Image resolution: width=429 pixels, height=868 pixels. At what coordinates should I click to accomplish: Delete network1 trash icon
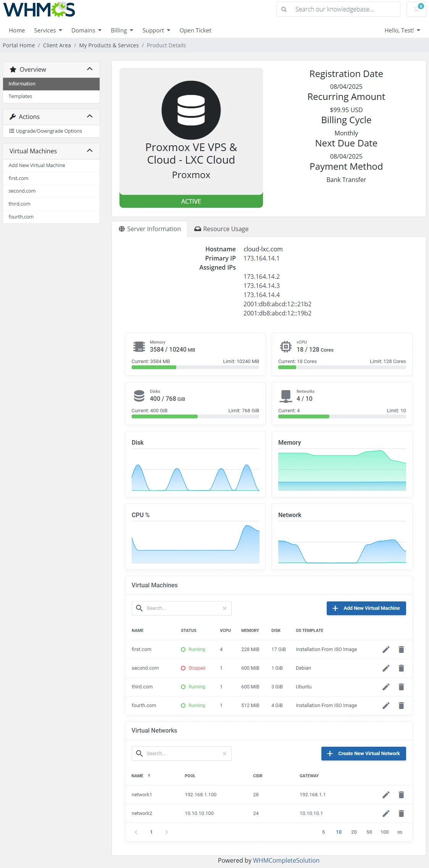[x=401, y=795]
